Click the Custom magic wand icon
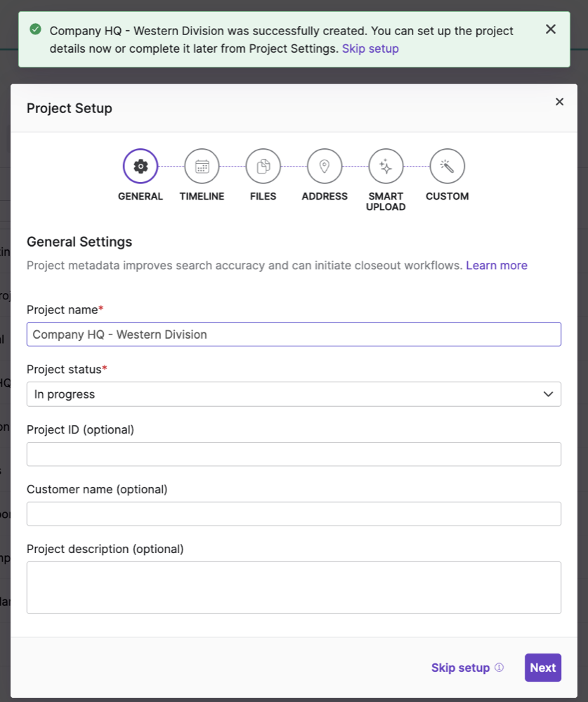Screen dimensions: 588x702 pos(447,167)
